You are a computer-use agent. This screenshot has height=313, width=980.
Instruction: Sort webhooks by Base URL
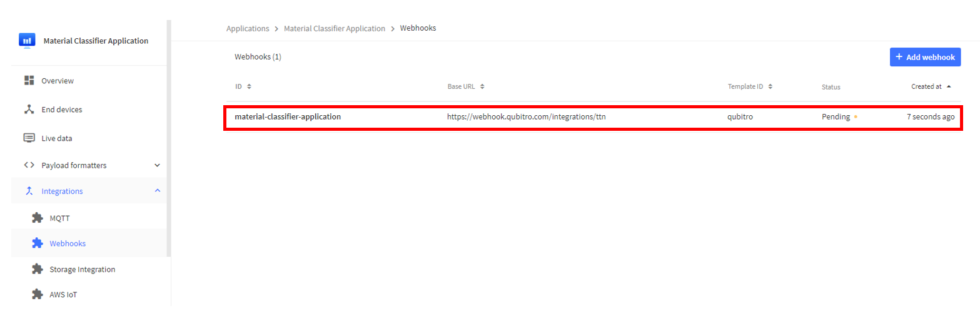tap(466, 86)
